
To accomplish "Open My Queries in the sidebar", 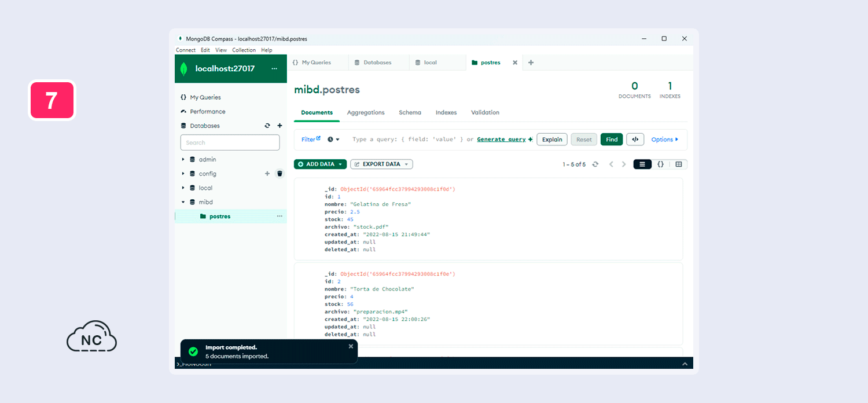I will (x=205, y=97).
